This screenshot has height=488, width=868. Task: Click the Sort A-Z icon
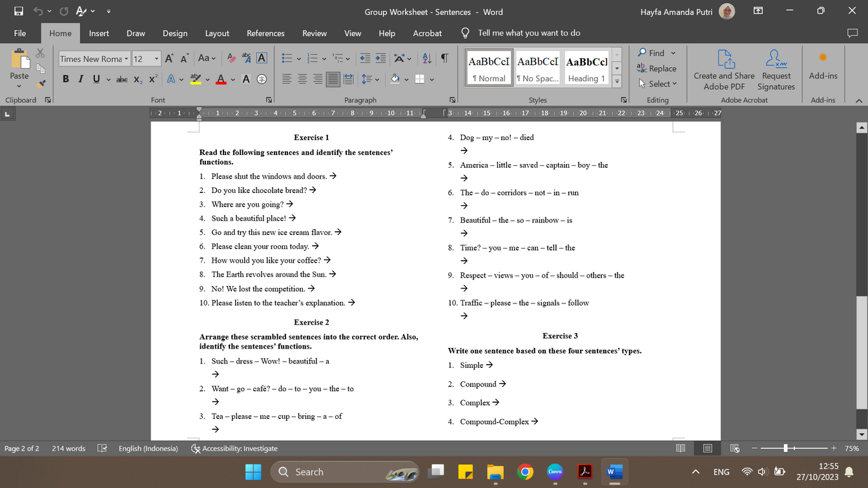coord(427,59)
